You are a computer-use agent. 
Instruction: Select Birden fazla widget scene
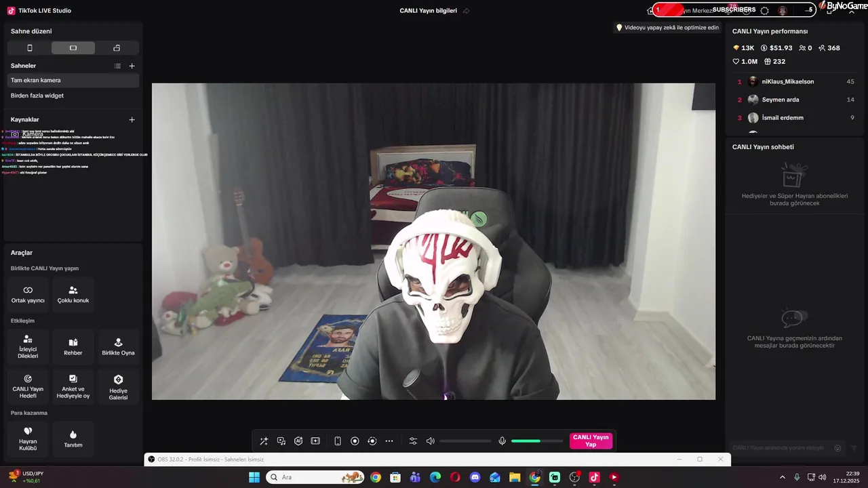point(73,96)
